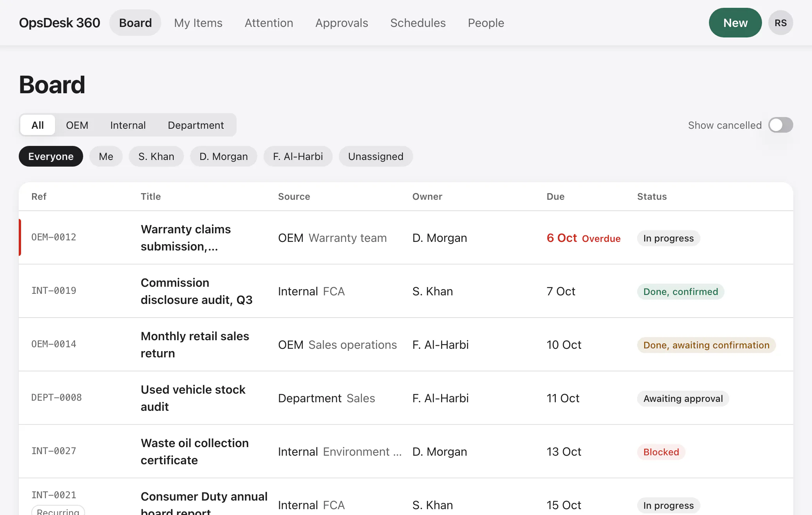Open the Attention tab
The width and height of the screenshot is (812, 515).
click(x=269, y=23)
